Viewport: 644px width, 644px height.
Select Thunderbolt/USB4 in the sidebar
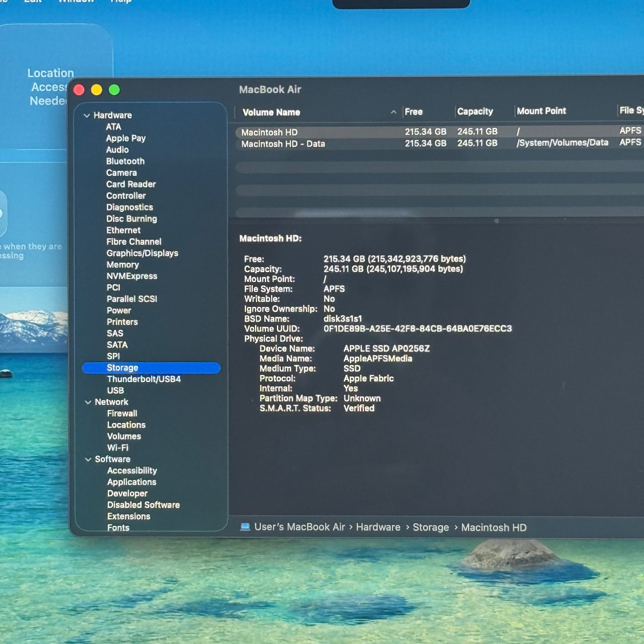[144, 379]
